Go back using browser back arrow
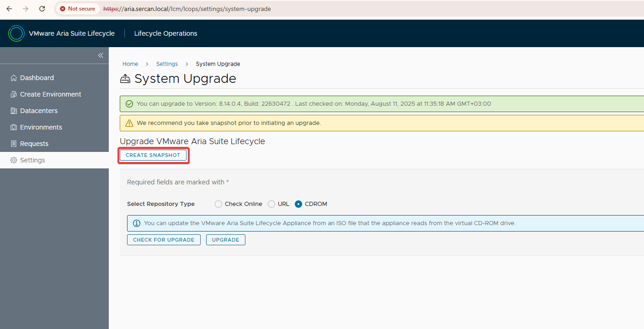This screenshot has width=644, height=329. [9, 9]
